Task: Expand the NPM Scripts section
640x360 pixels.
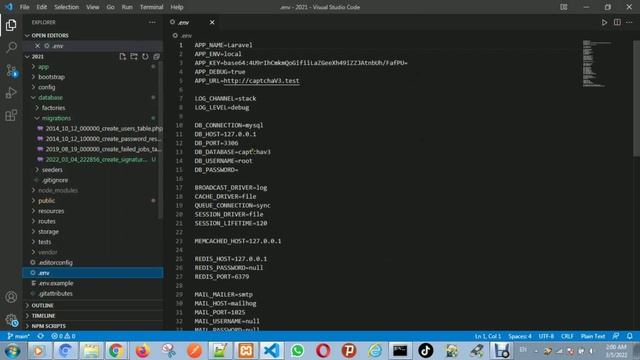Action: (x=93, y=326)
